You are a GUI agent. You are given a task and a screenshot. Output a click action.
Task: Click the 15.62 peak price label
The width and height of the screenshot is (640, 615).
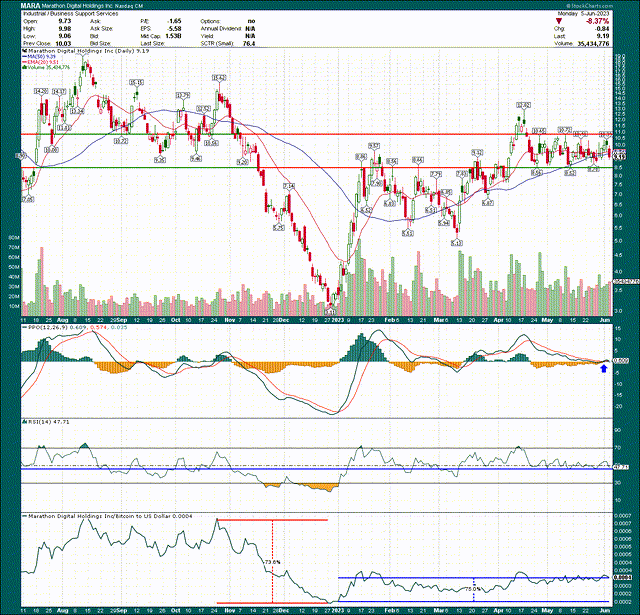click(x=219, y=78)
